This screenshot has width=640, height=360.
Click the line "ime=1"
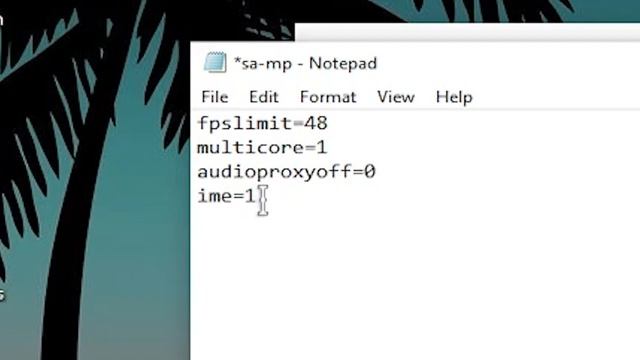(226, 196)
